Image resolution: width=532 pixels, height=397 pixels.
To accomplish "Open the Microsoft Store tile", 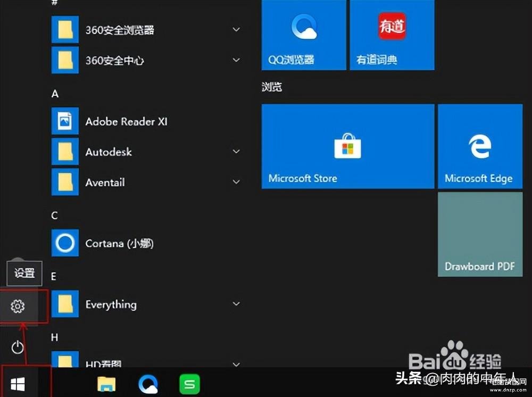I will point(347,146).
